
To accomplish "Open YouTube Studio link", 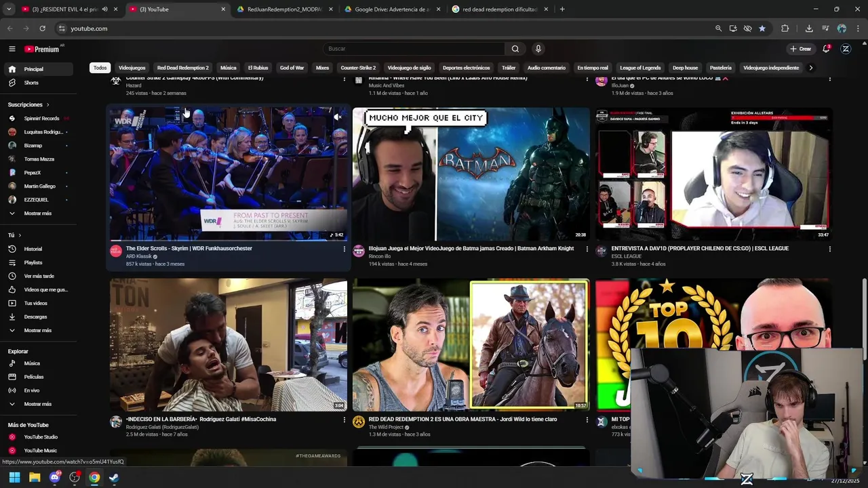I will pos(39,437).
